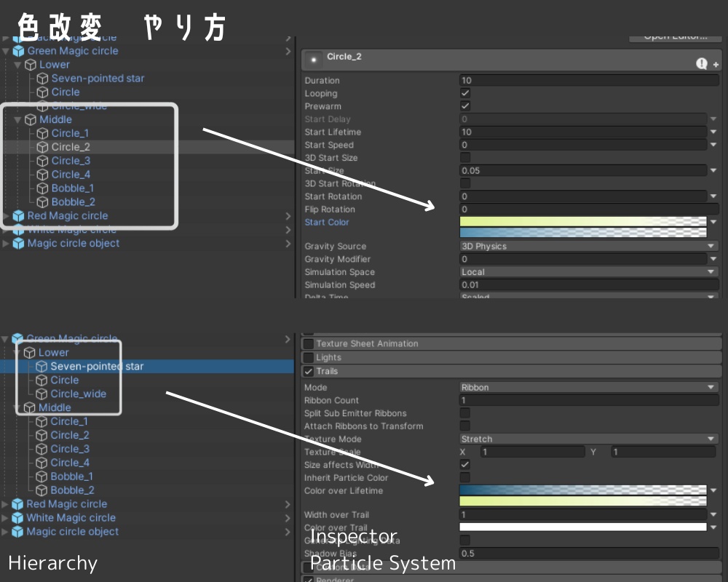The image size is (728, 582).
Task: Toggle the Prewarm checkbox
Action: tap(464, 105)
